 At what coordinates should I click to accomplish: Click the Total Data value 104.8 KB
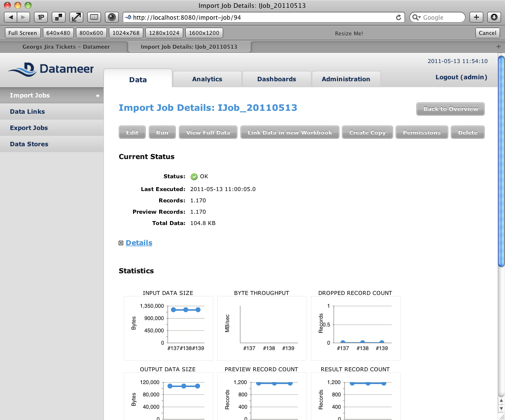[x=203, y=223]
